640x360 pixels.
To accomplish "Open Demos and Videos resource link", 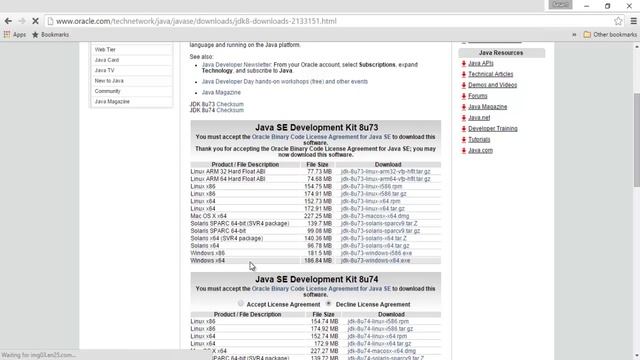I will [493, 85].
